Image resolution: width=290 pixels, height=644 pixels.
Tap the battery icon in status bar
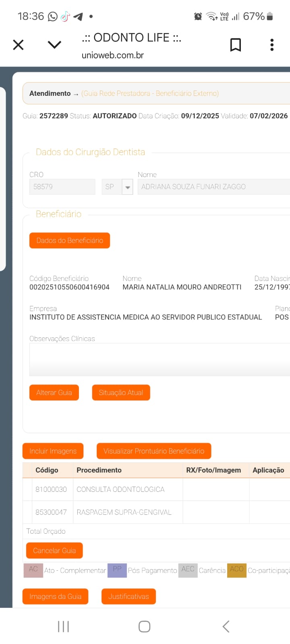point(270,16)
